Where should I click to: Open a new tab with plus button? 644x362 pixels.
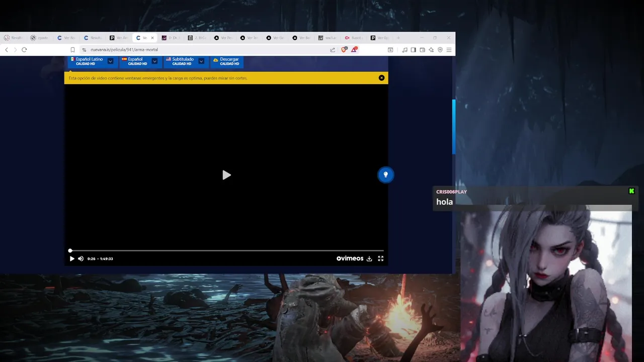tap(398, 38)
